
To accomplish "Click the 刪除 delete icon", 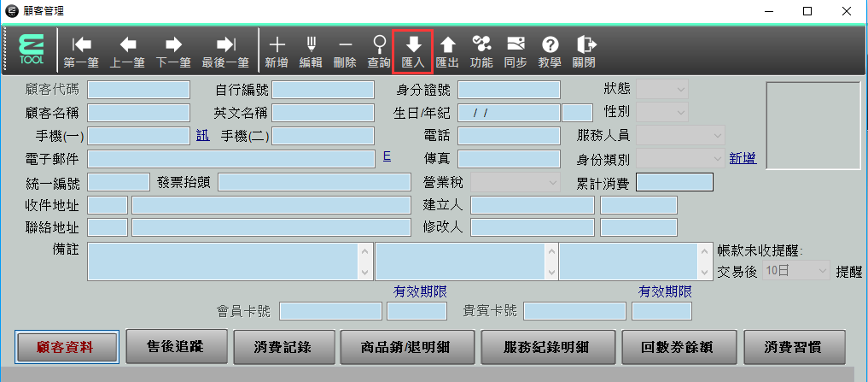I will coord(345,52).
